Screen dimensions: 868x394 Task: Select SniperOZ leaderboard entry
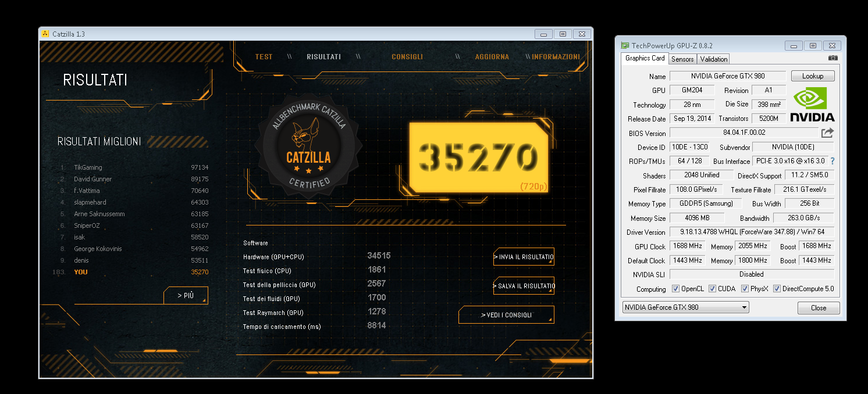point(134,225)
